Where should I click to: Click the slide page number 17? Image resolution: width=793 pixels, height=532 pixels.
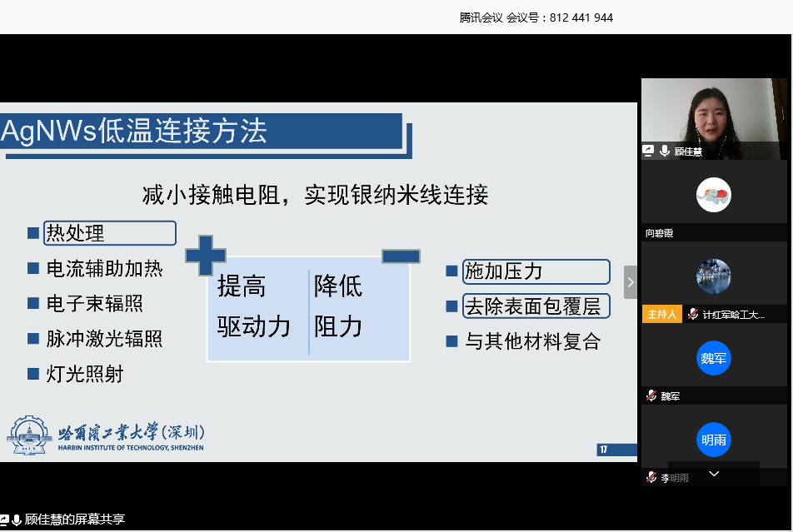[602, 450]
